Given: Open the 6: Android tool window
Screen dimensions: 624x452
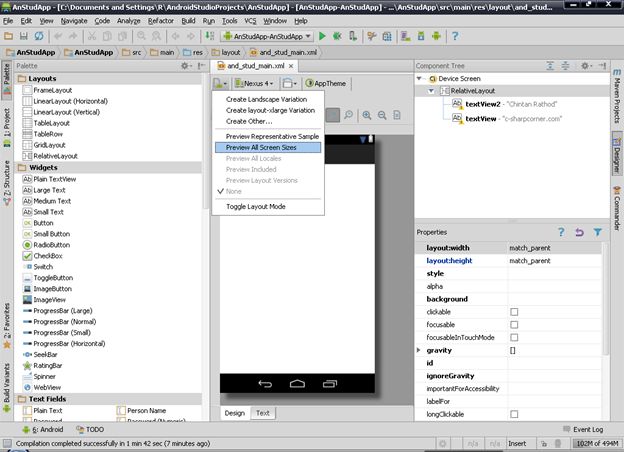Looking at the screenshot, I should click(43, 429).
